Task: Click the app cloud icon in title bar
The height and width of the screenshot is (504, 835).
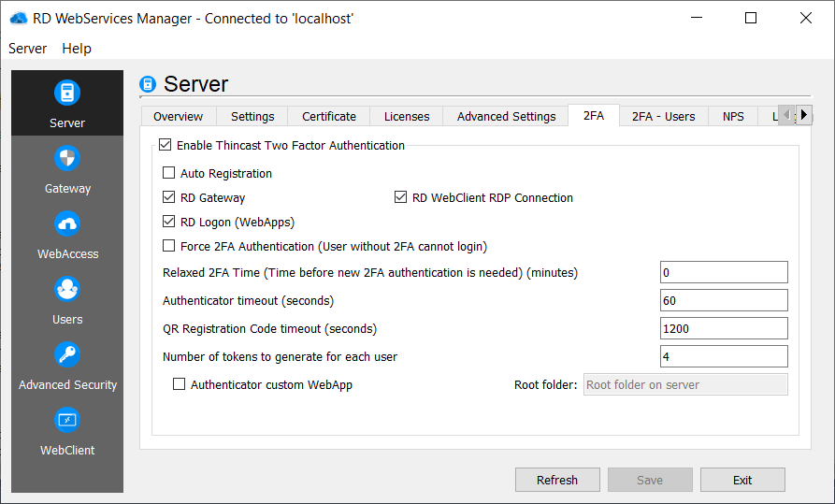Action: pos(18,18)
